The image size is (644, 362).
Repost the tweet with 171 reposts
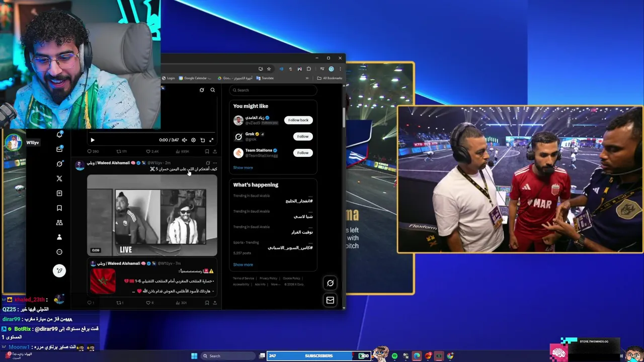pyautogui.click(x=121, y=151)
